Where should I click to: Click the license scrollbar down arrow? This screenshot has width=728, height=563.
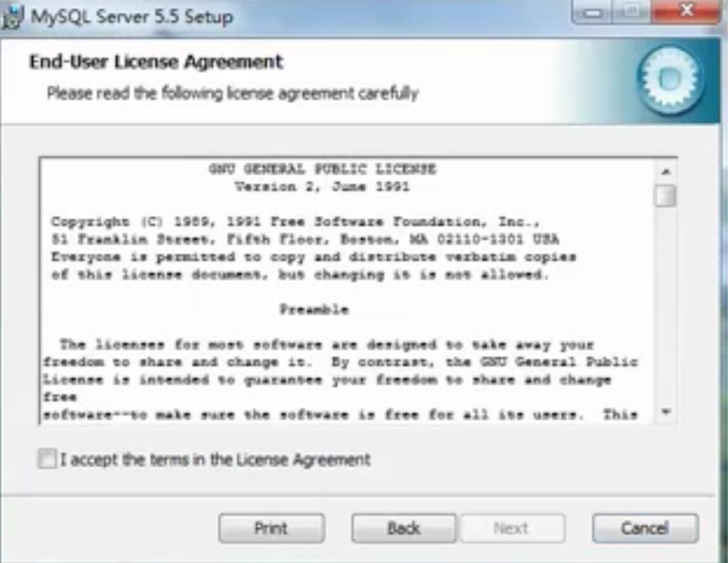point(666,412)
